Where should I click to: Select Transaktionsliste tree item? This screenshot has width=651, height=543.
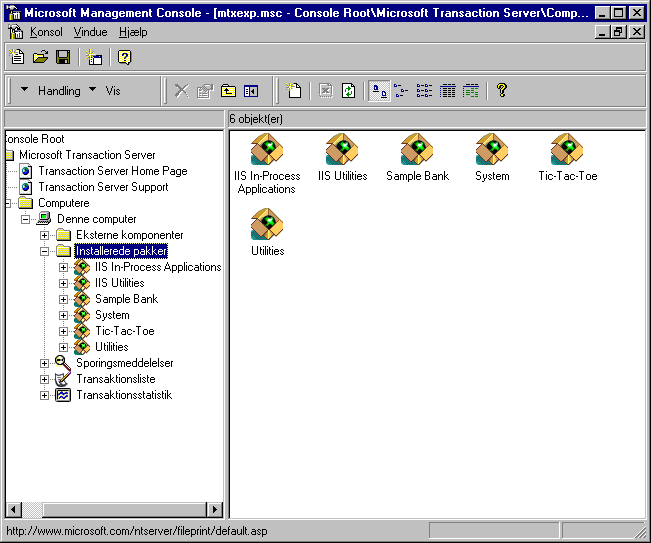coord(116,379)
